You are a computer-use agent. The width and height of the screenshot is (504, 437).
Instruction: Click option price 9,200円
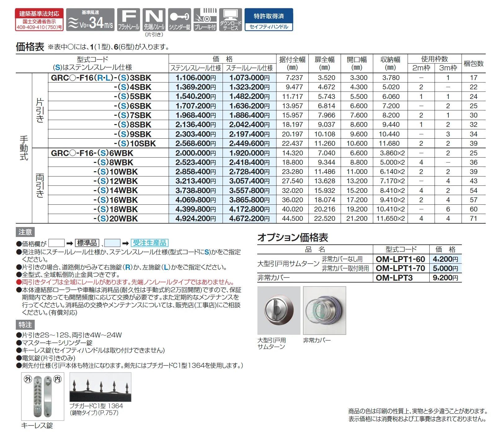445,278
